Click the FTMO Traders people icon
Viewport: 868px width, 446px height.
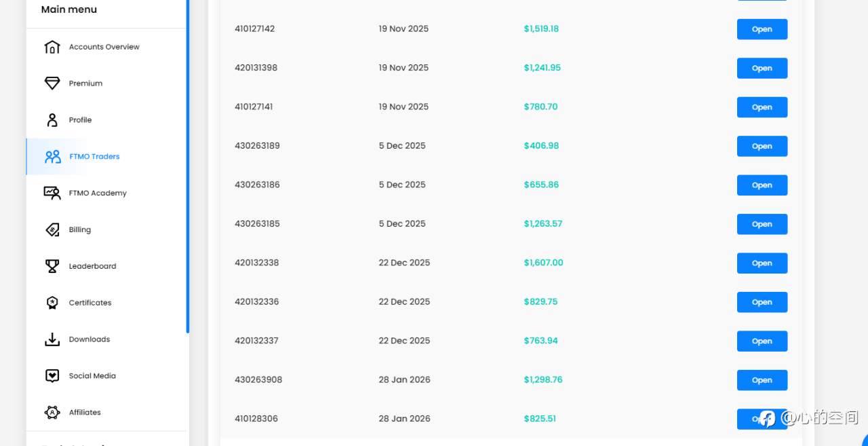[52, 157]
